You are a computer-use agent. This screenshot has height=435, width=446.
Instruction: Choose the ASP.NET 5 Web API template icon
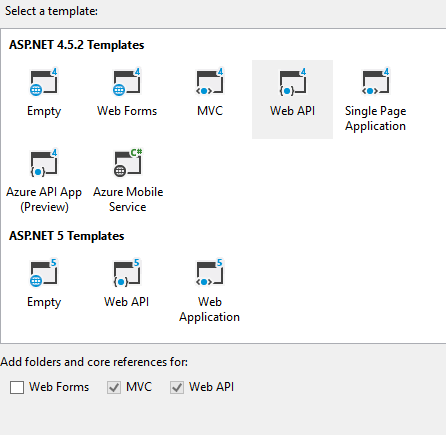coord(127,273)
